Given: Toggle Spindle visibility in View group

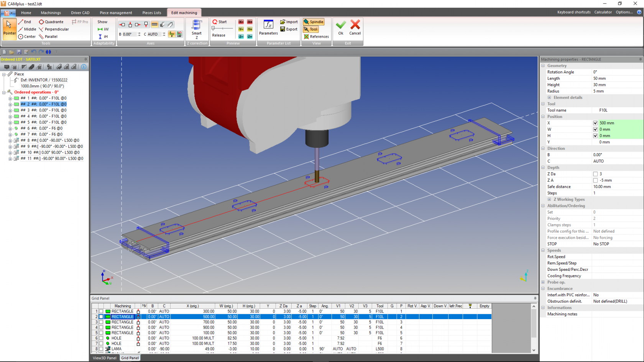Looking at the screenshot, I should [x=314, y=21].
